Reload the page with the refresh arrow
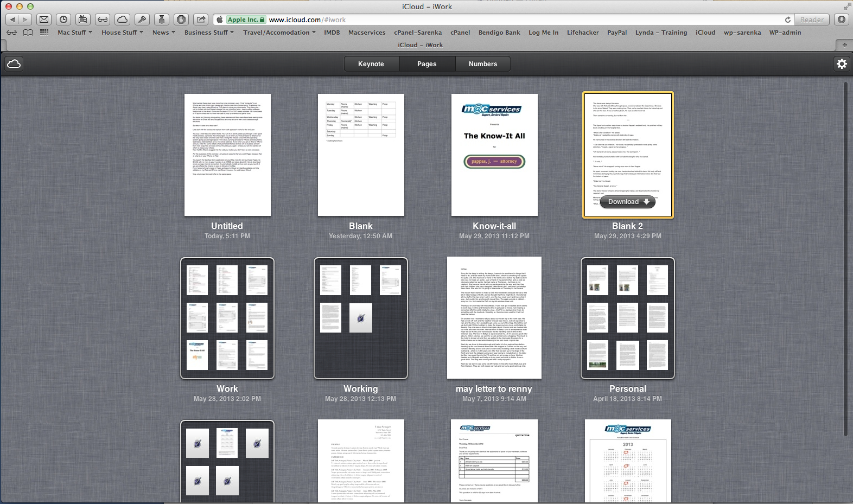Screen dimensions: 853x504 coord(788,20)
